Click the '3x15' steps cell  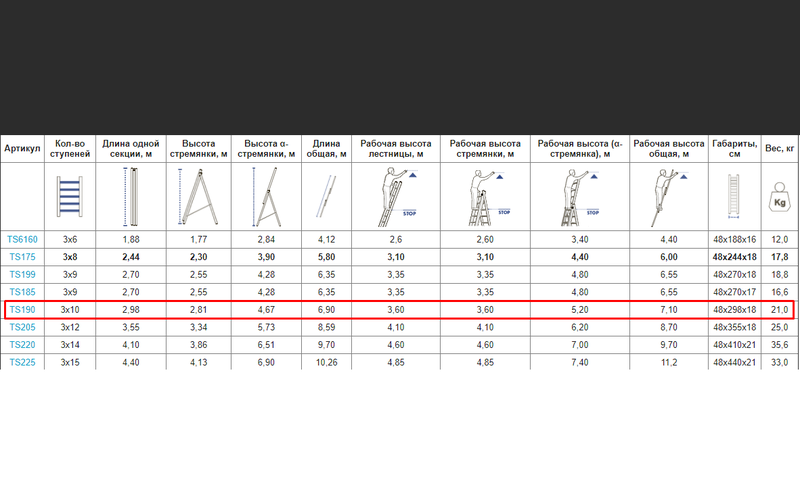pos(70,362)
